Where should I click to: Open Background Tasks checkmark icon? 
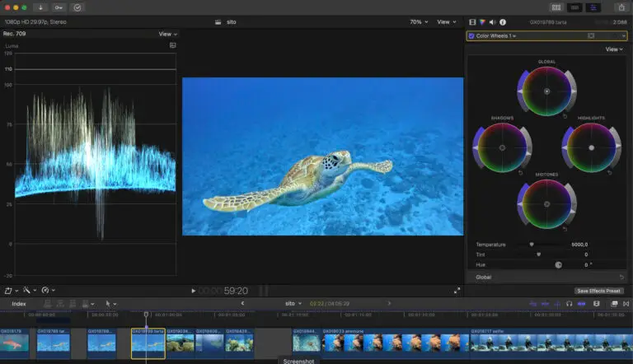click(x=77, y=7)
